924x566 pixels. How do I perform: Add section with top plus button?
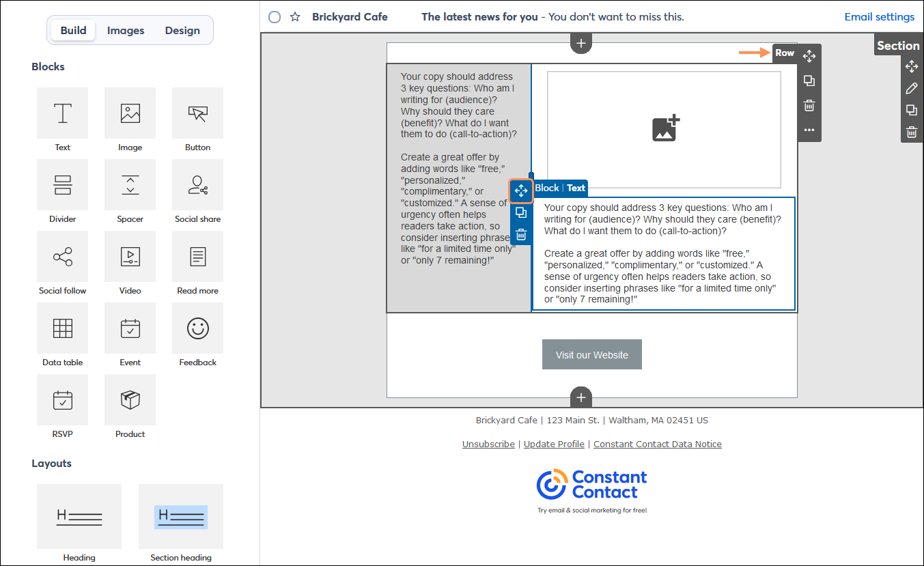pos(581,43)
